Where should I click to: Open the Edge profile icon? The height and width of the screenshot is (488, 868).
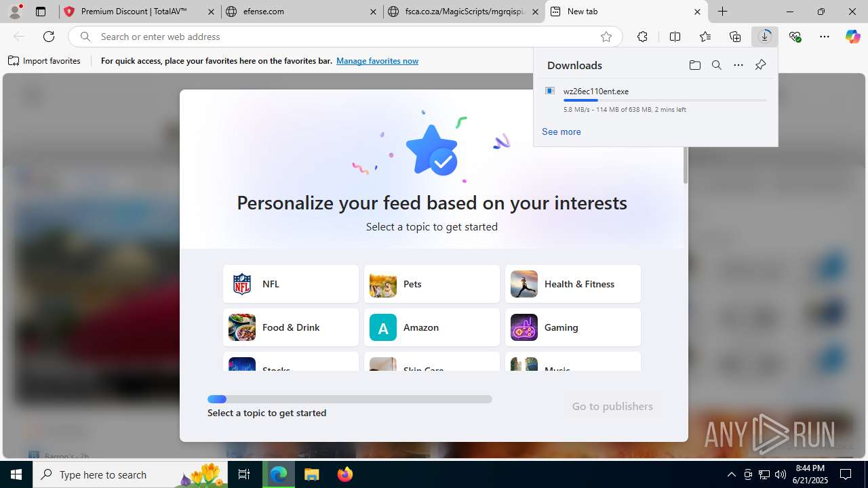[15, 12]
